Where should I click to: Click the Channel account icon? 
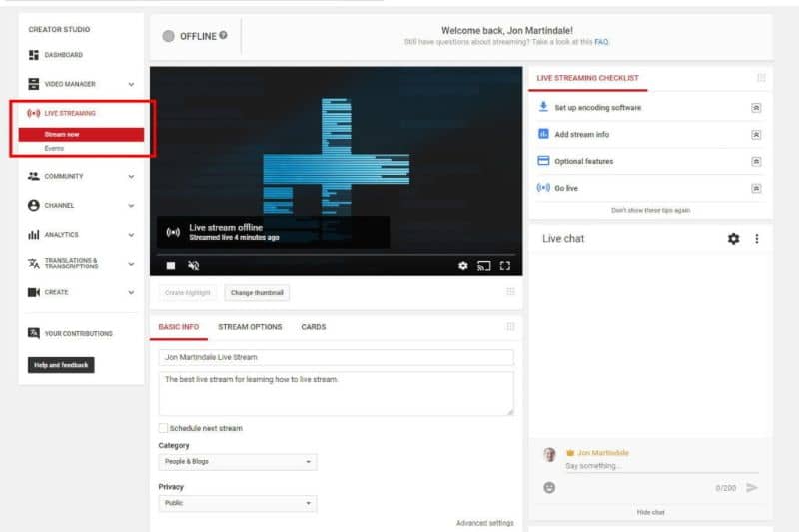[34, 205]
